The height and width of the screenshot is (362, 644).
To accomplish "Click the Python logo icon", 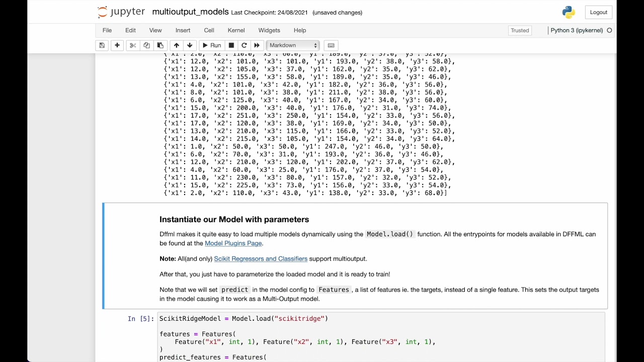I will pyautogui.click(x=569, y=12).
